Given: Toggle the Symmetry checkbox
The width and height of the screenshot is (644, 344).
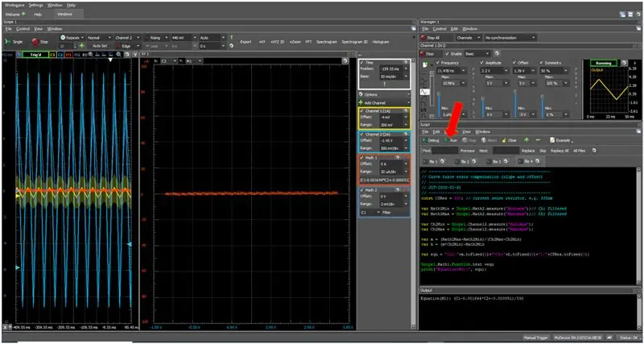Looking at the screenshot, I should (x=541, y=63).
